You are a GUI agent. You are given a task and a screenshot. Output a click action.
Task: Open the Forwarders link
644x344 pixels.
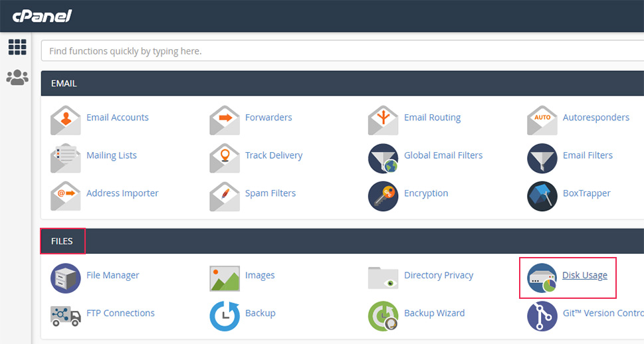(x=268, y=118)
